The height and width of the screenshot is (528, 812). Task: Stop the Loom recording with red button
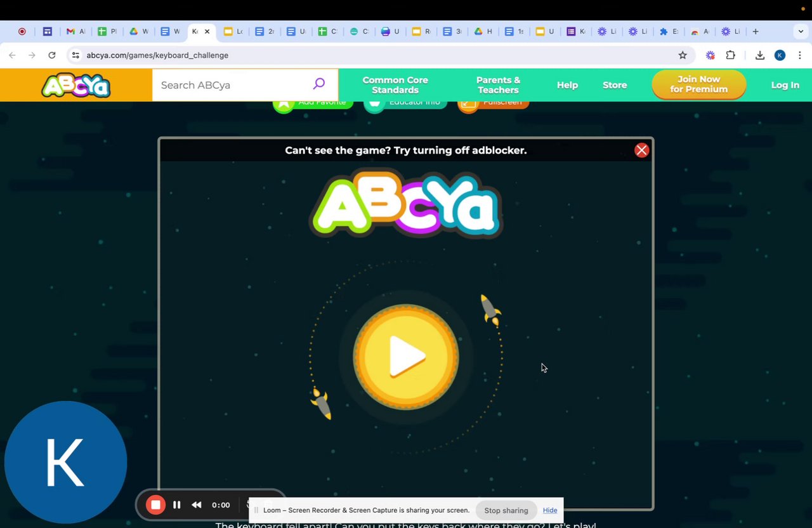point(155,505)
